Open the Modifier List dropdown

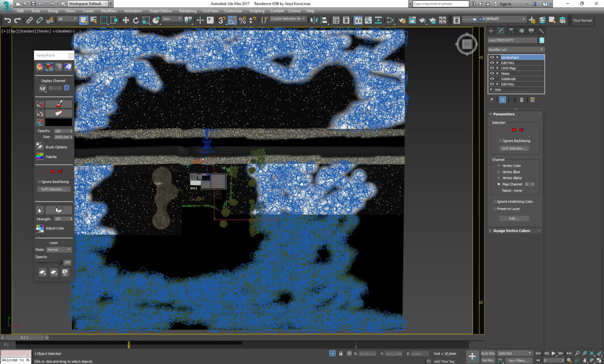point(516,49)
